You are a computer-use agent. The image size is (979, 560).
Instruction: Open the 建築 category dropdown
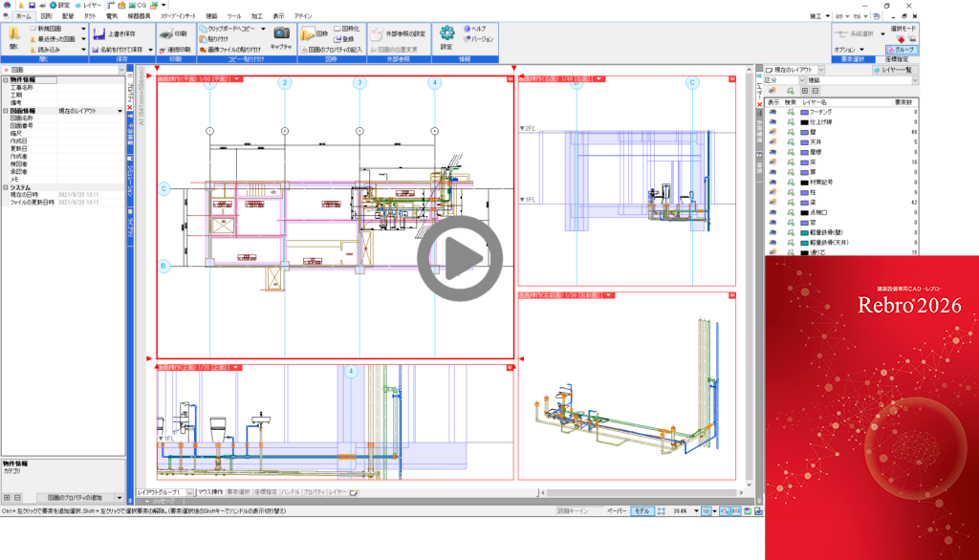[x=851, y=81]
